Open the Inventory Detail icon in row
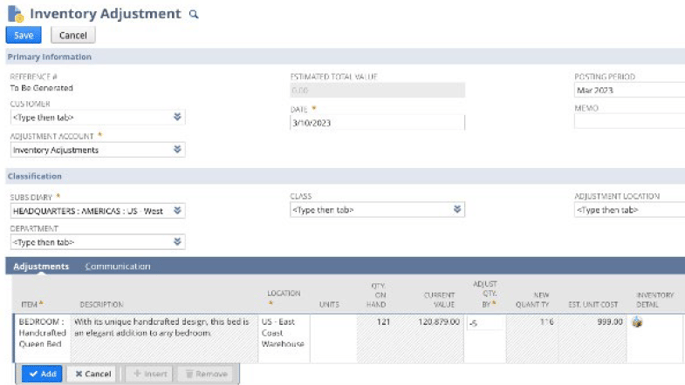The width and height of the screenshot is (685, 385). point(637,323)
